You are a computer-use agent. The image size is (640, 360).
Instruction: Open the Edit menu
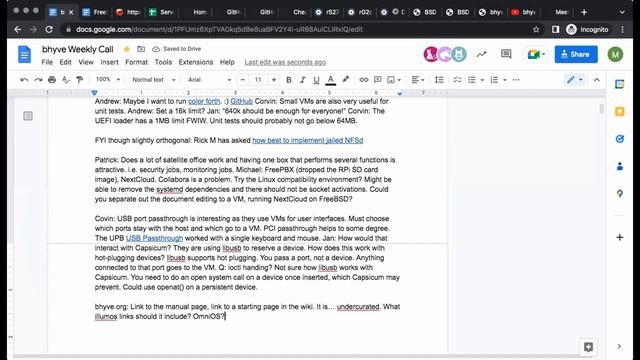pos(65,62)
